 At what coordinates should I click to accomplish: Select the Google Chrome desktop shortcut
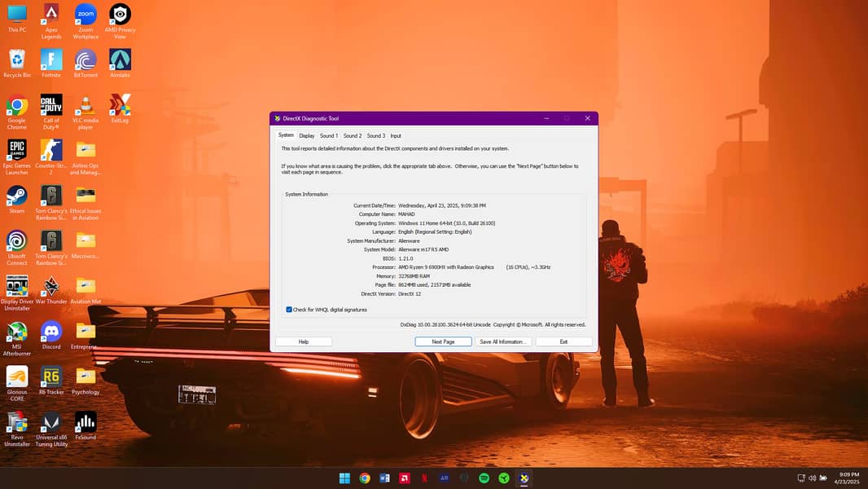coord(17,112)
